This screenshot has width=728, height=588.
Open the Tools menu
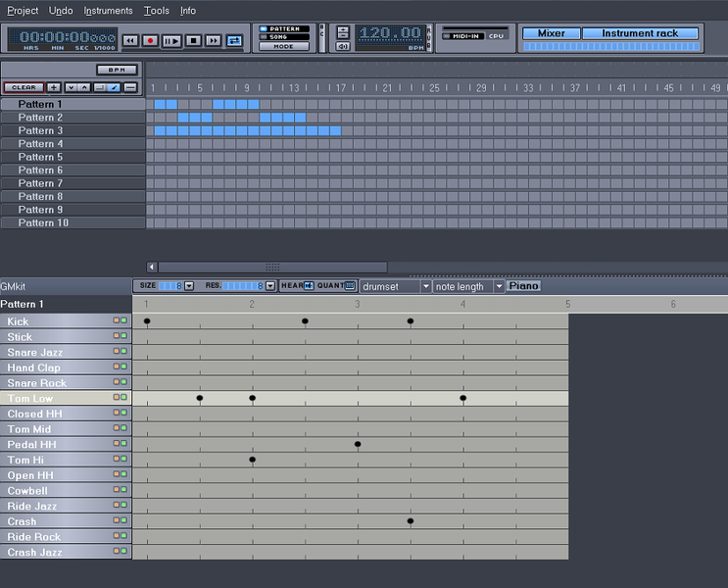[157, 10]
